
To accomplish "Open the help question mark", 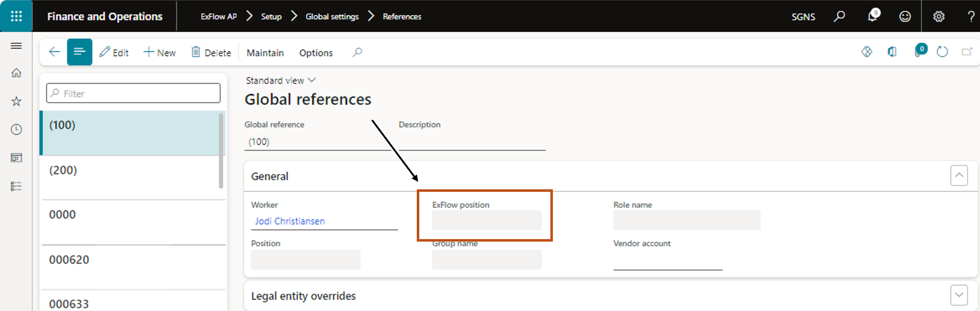I will coord(970,16).
